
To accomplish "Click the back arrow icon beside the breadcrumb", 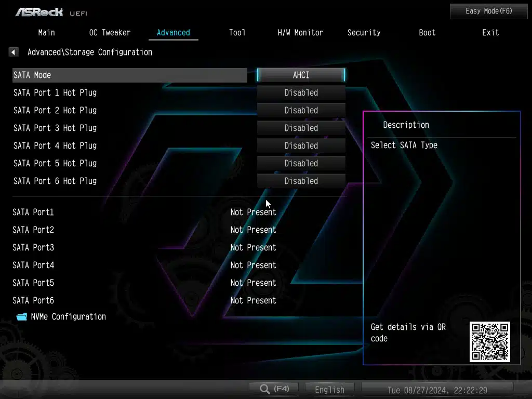I will tap(14, 52).
